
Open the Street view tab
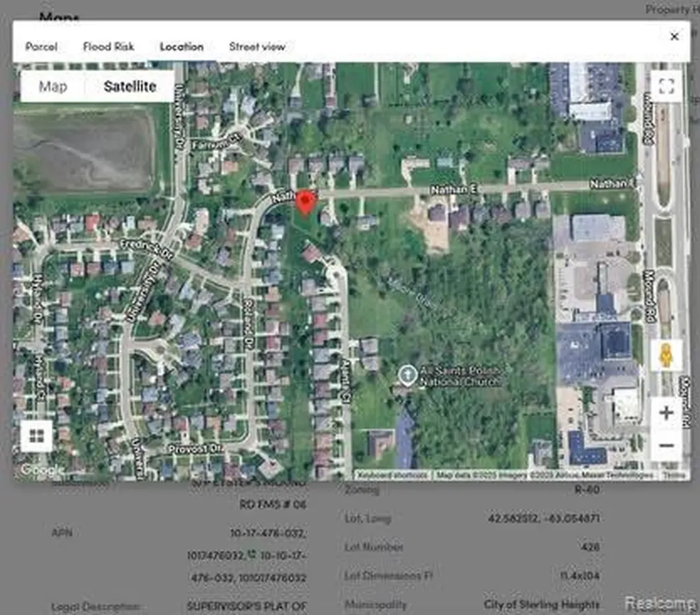pyautogui.click(x=257, y=46)
